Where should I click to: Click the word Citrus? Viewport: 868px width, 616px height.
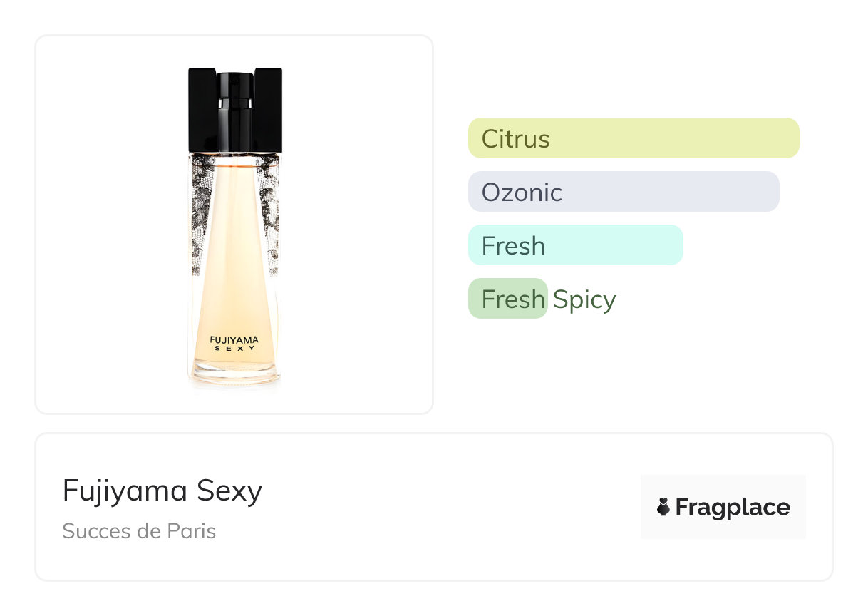pos(515,138)
